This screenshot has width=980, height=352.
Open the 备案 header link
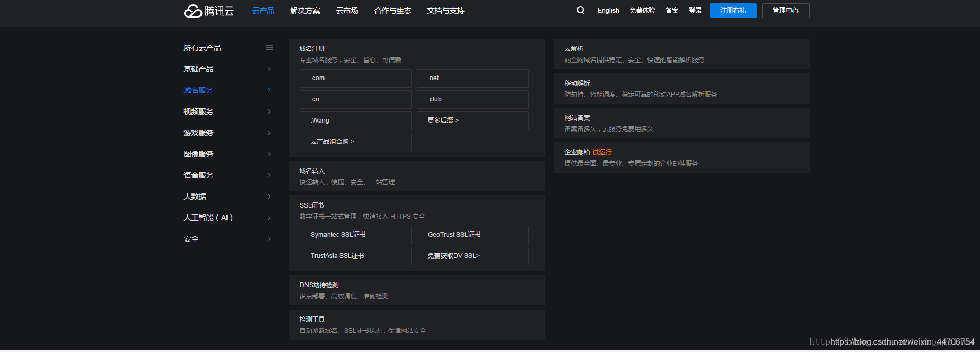point(672,11)
